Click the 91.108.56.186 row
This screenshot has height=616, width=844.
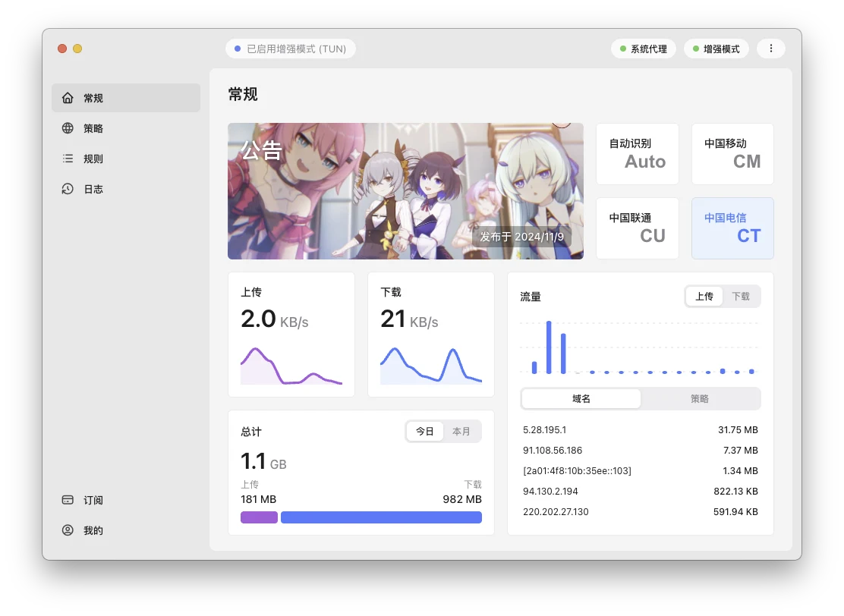coord(641,451)
